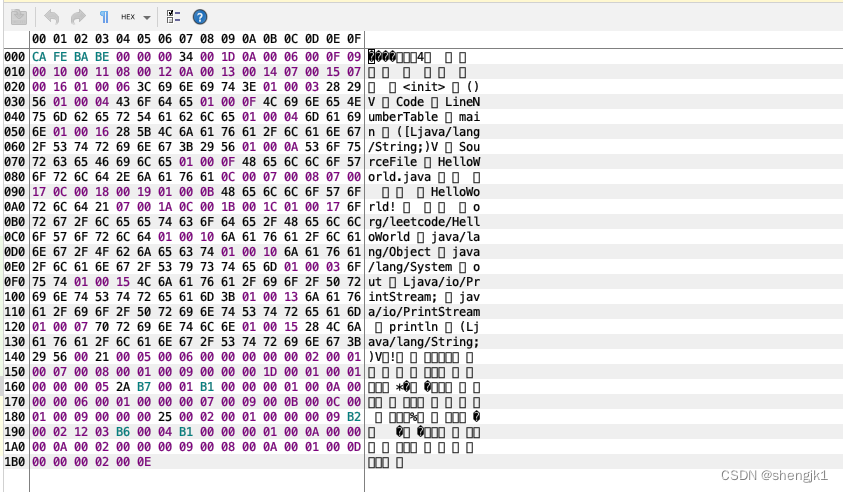Click ASCII text '<init>' in row 020
Viewport: 843px width, 492px height.
pos(424,87)
